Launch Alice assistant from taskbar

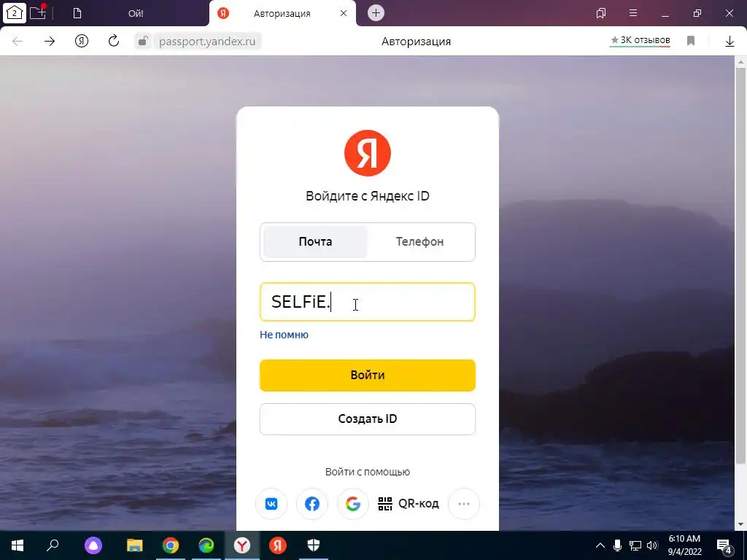click(x=93, y=545)
